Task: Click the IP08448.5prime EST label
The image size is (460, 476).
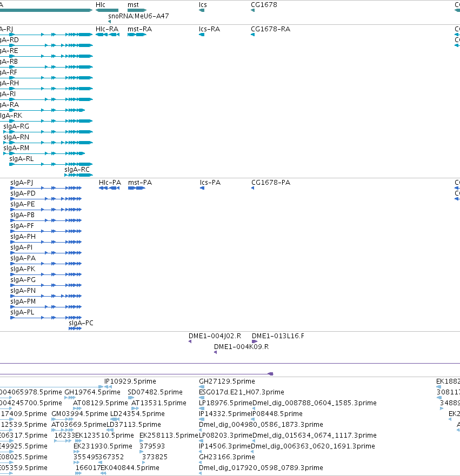Action: [277, 414]
